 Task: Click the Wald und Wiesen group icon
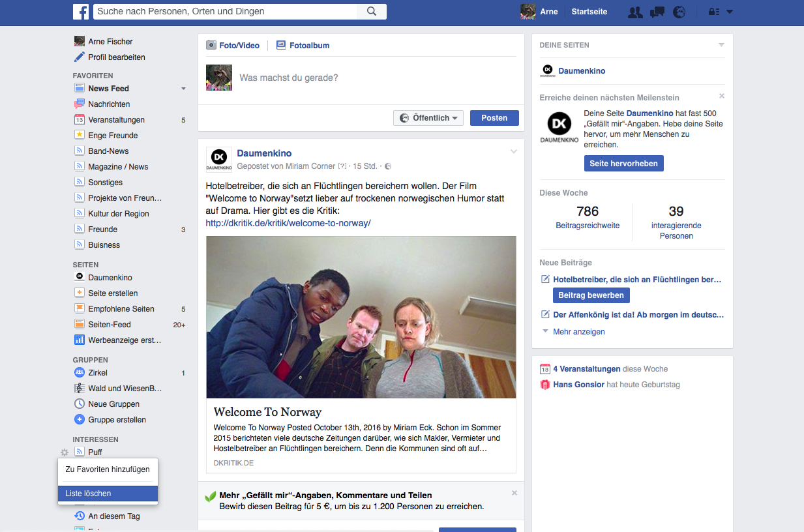point(80,389)
